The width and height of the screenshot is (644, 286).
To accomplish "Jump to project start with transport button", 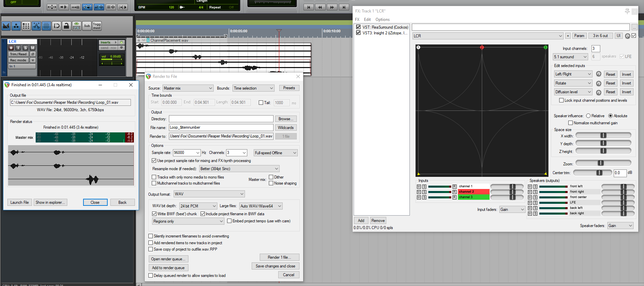I will (309, 7).
